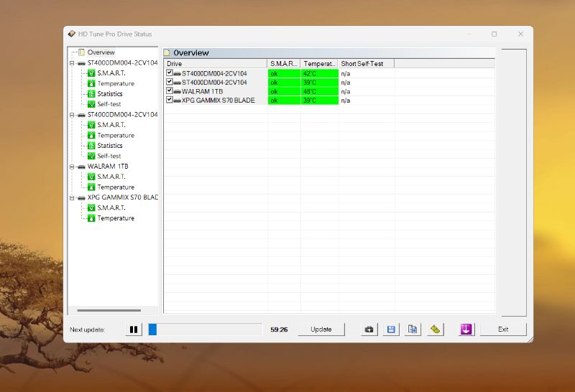Maximize the HD Tune Pro window
This screenshot has height=392, width=575.
(x=494, y=34)
